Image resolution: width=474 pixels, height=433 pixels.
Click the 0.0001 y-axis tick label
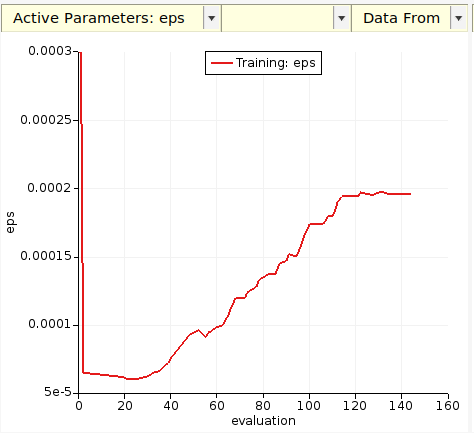50,324
